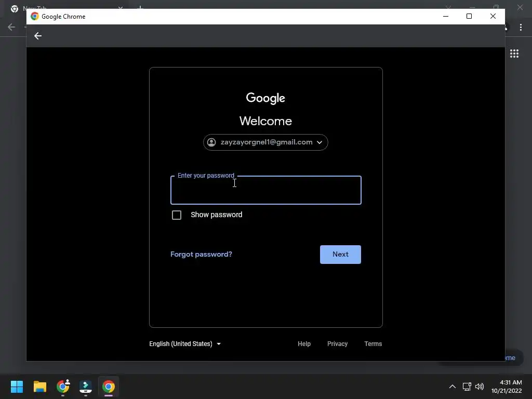
Task: Minimize the Google Chrome sign-in window
Action: click(x=446, y=16)
